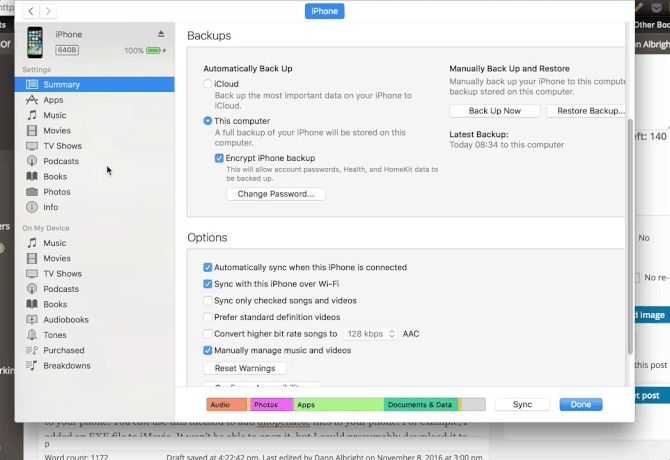Open Apps icon in Settings sidebar

(x=33, y=100)
